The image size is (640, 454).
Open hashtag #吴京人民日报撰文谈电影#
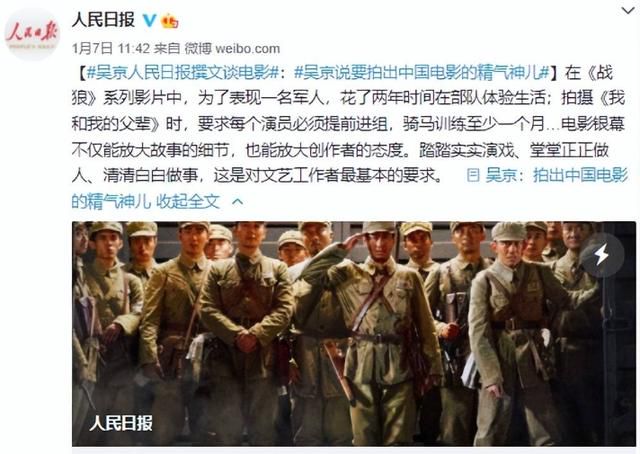(184, 73)
